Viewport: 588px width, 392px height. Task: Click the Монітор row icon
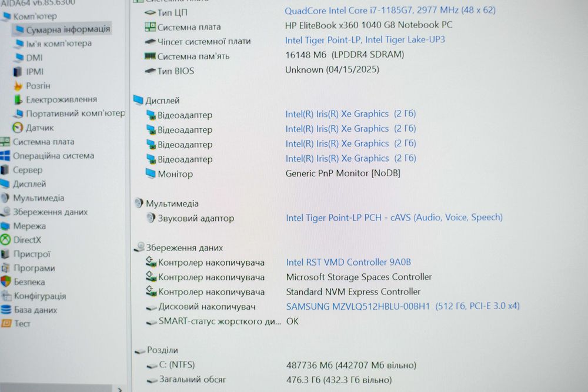(151, 173)
